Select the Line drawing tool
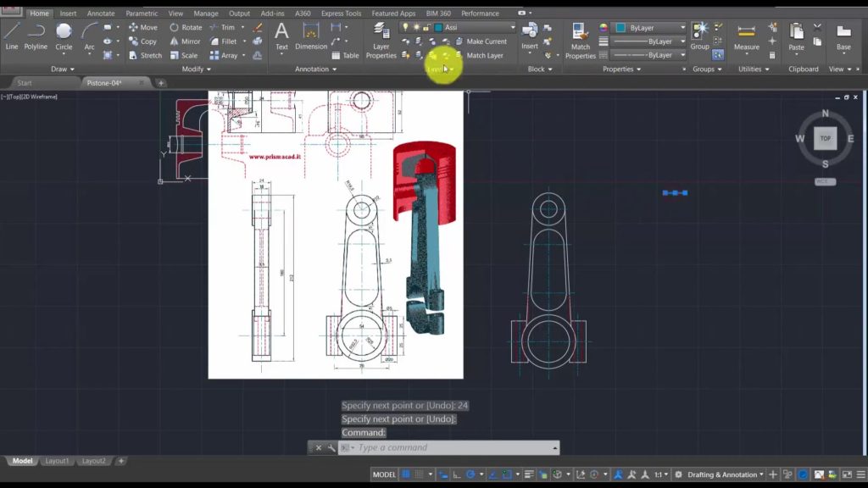This screenshot has height=488, width=868. [12, 36]
